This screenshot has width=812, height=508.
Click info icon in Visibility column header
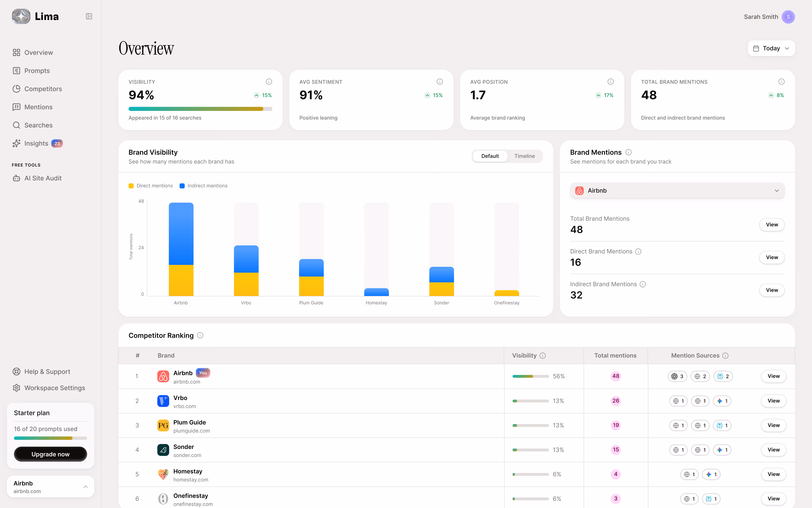[543, 355]
